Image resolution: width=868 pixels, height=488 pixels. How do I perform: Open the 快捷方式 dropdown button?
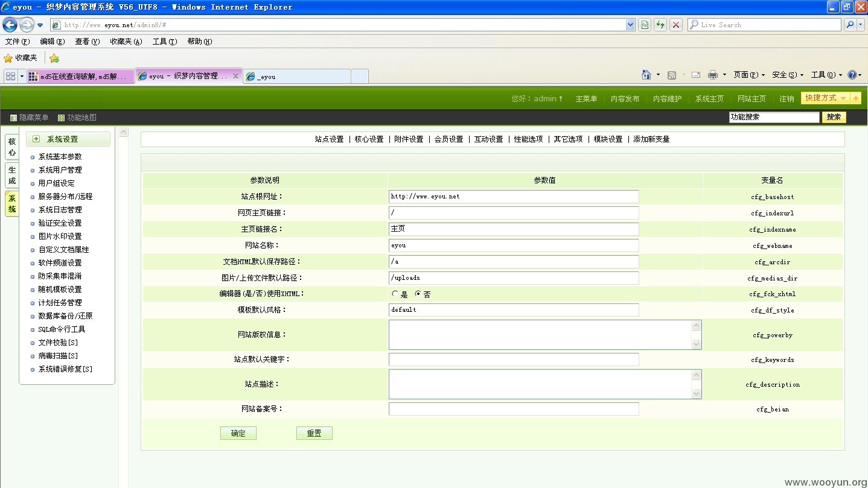[x=826, y=98]
